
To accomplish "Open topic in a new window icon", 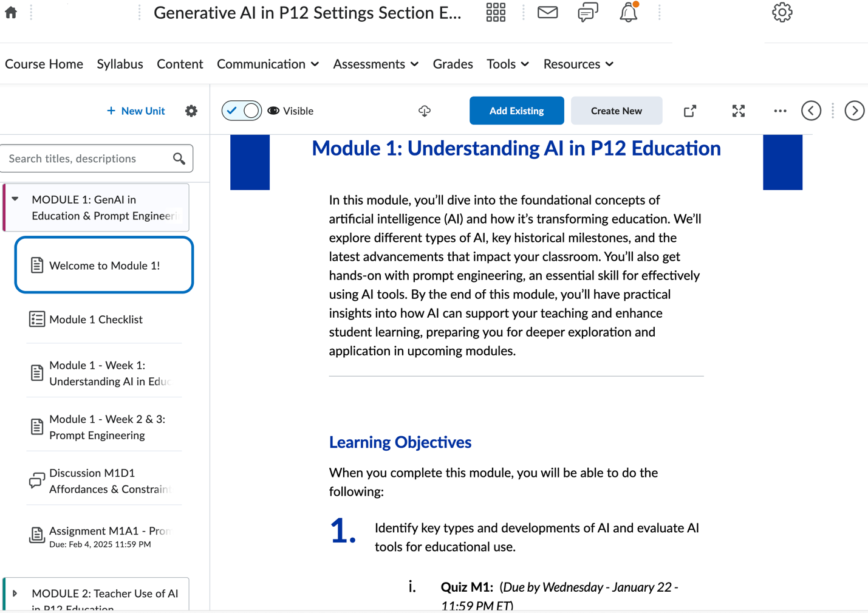I will 689,111.
